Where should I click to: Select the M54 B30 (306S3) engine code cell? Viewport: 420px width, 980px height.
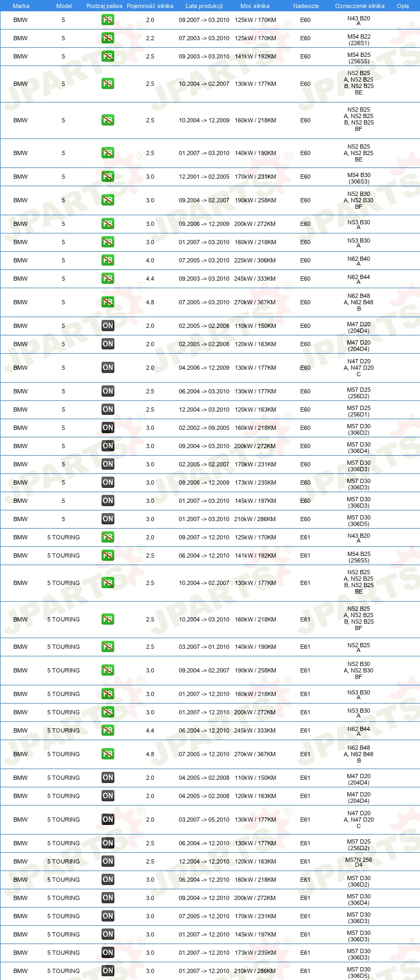359,178
